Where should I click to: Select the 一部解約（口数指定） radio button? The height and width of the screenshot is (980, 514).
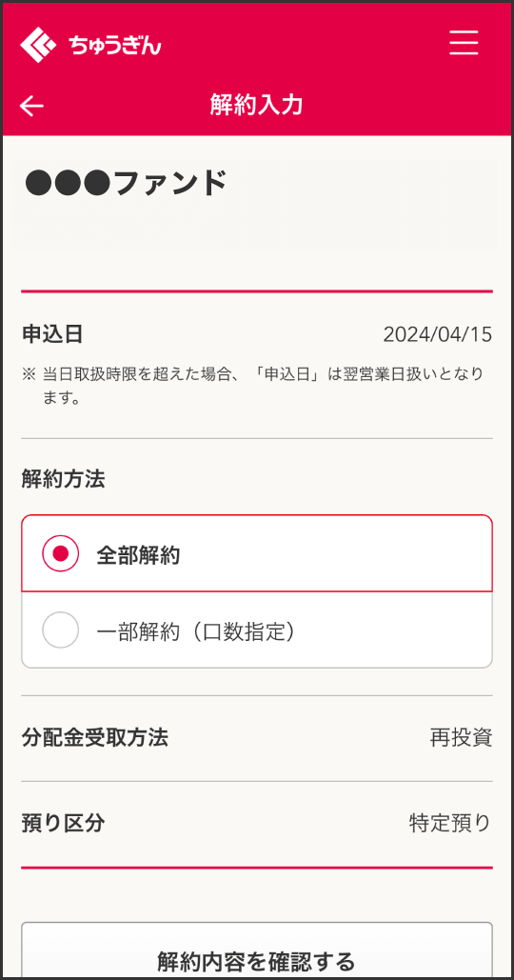click(x=61, y=630)
